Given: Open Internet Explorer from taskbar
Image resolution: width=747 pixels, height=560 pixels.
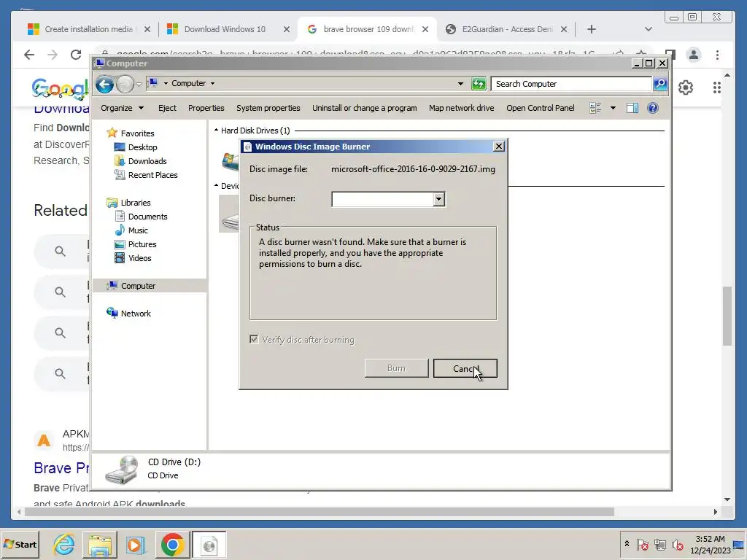Looking at the screenshot, I should coord(64,544).
